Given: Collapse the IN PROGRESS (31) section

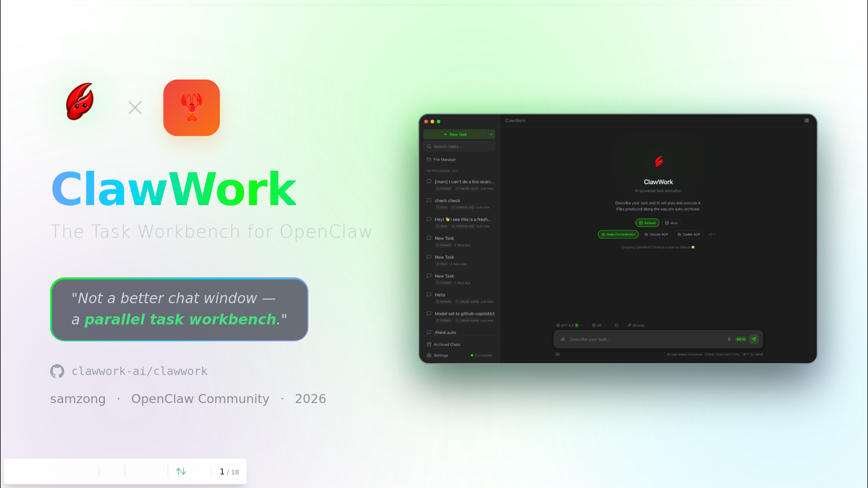Looking at the screenshot, I should tap(442, 171).
